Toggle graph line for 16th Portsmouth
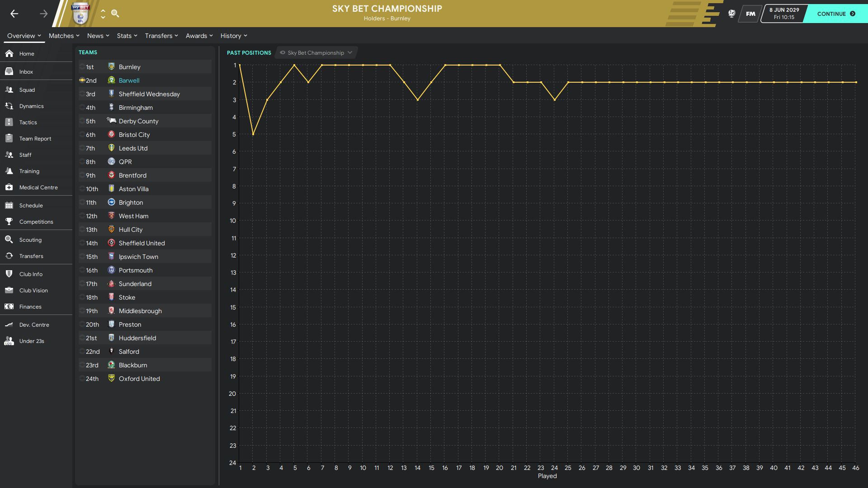This screenshot has width=868, height=488. tap(82, 270)
